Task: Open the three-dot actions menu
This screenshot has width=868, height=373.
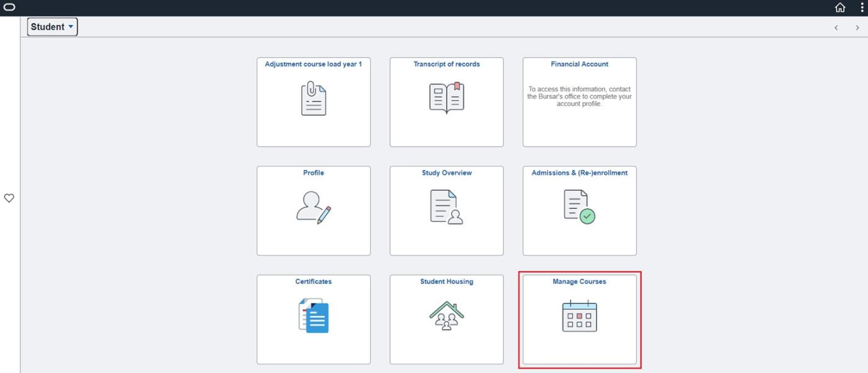Action: pos(861,7)
